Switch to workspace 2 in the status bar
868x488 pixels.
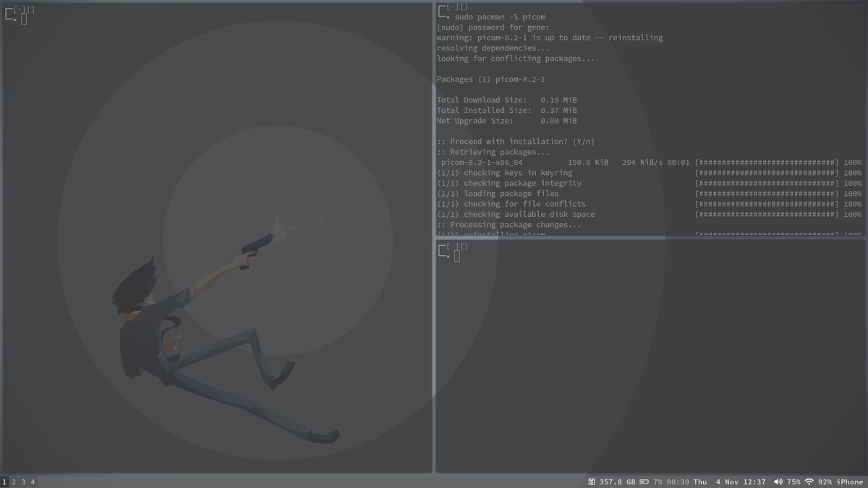pyautogui.click(x=13, y=481)
